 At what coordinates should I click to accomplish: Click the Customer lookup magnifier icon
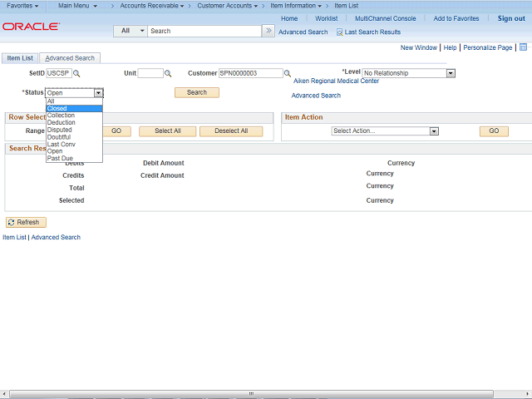(x=288, y=73)
